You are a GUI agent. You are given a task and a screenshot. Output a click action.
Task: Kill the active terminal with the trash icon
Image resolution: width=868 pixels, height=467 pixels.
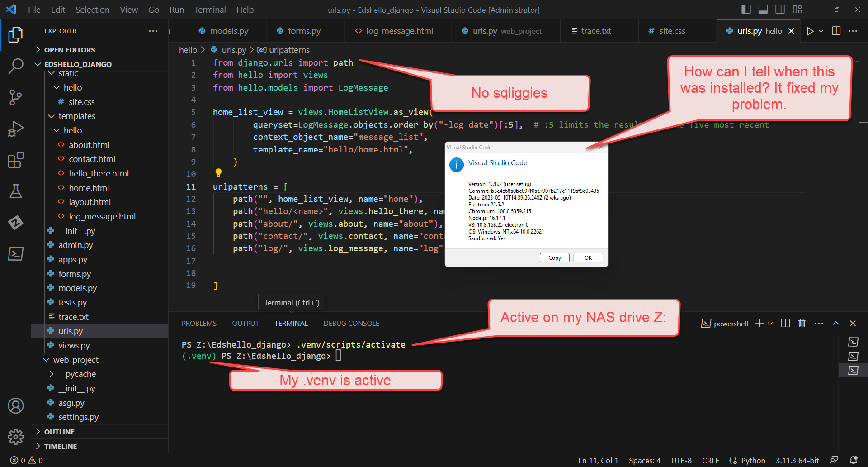pyautogui.click(x=802, y=323)
